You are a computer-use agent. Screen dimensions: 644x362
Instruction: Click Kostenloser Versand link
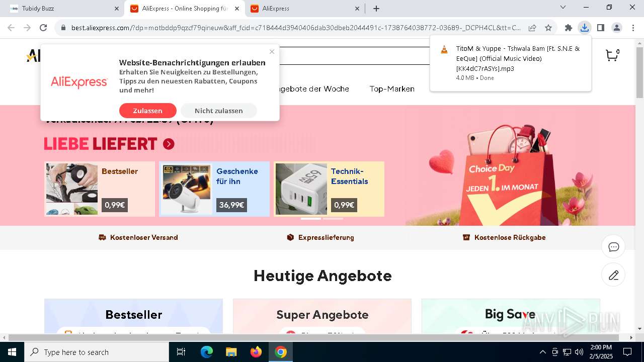coord(138,237)
